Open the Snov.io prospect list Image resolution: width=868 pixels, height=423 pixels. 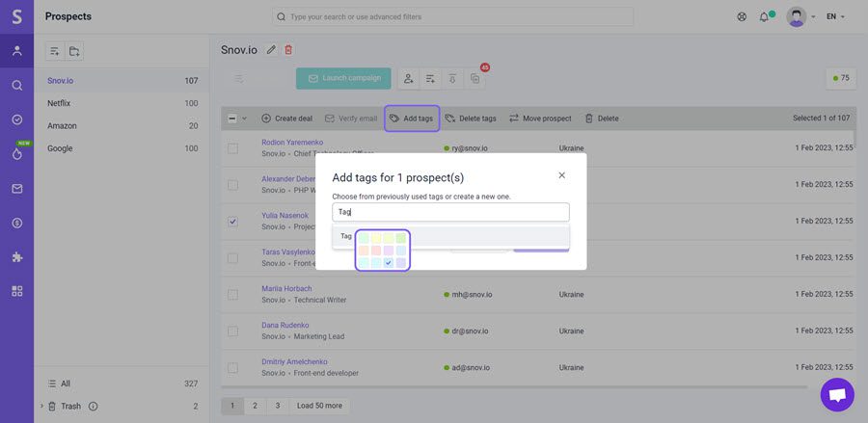pos(122,81)
